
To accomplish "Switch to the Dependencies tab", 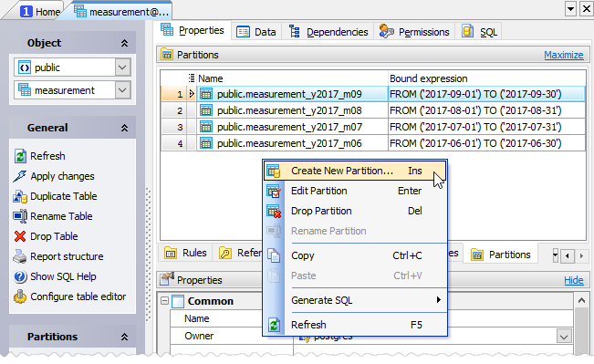I will tap(328, 32).
